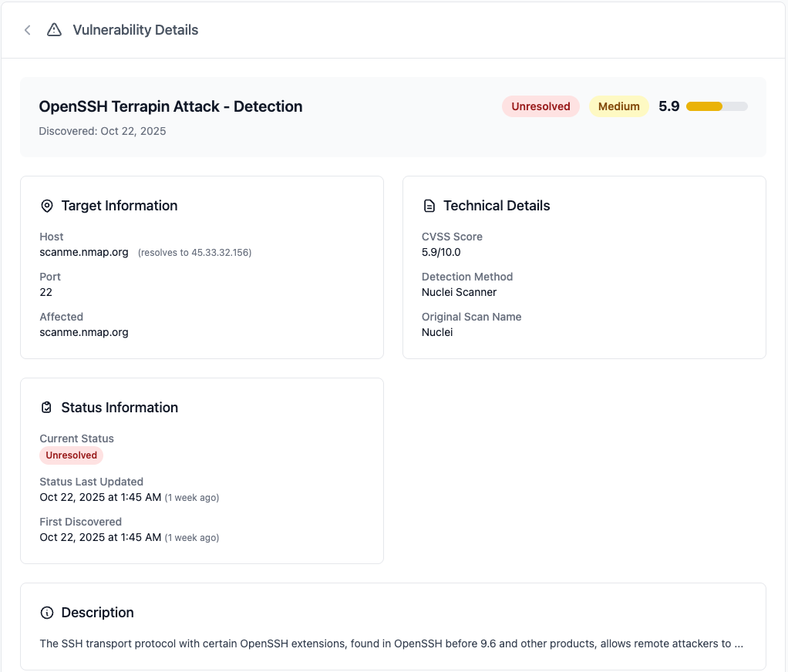Viewport: 788px width, 672px height.
Task: Click the document icon beside Technical Details
Action: [x=429, y=205]
